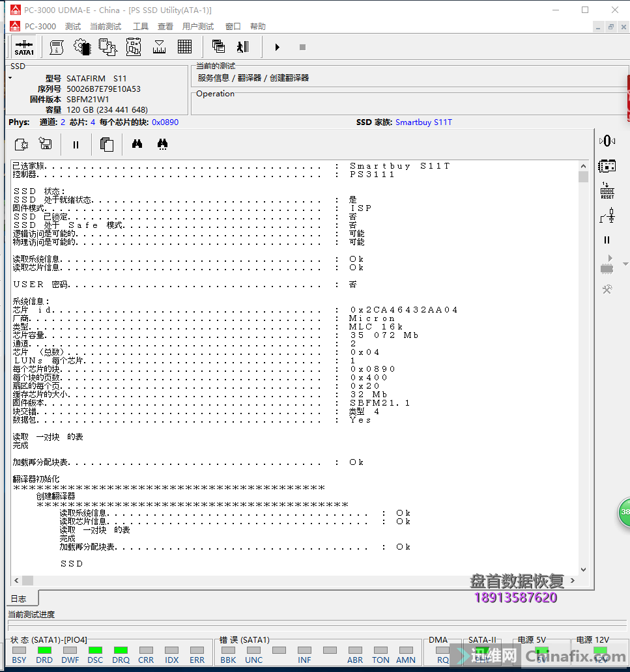Click the RESET button on right sidebar

[607, 191]
